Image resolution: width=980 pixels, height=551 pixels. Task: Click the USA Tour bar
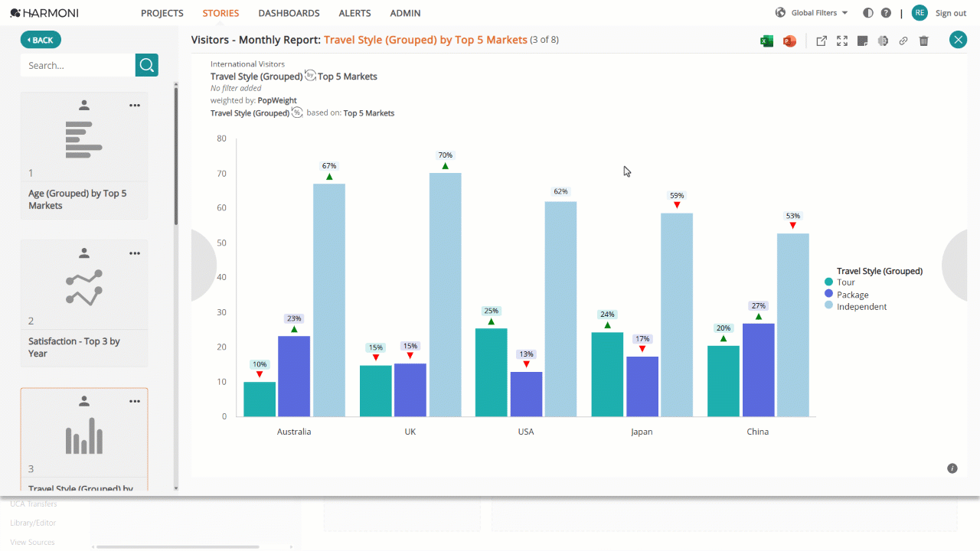[491, 373]
